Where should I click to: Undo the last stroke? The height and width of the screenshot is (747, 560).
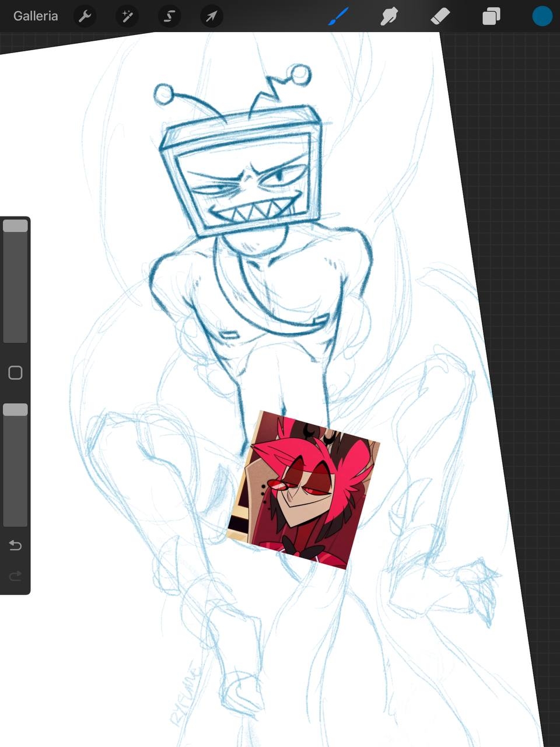[15, 545]
